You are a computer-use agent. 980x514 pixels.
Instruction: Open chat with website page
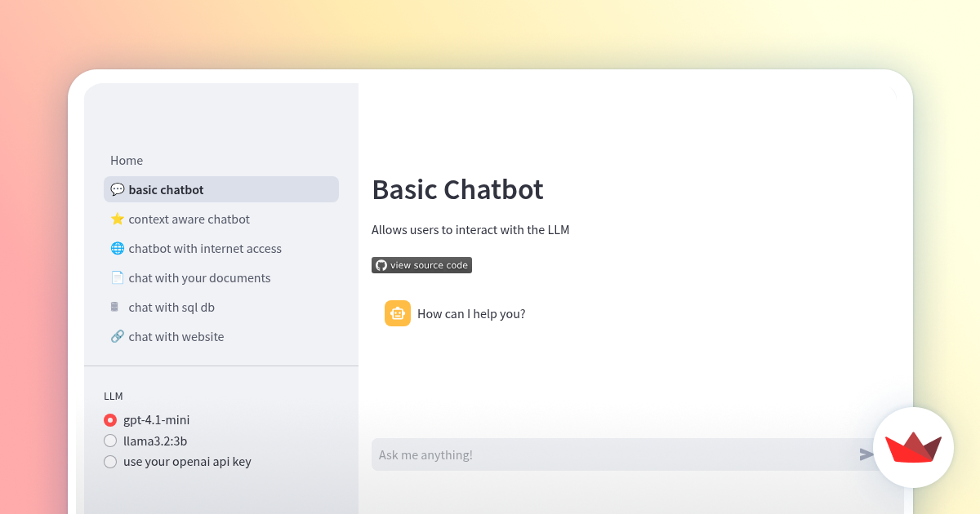coord(221,336)
